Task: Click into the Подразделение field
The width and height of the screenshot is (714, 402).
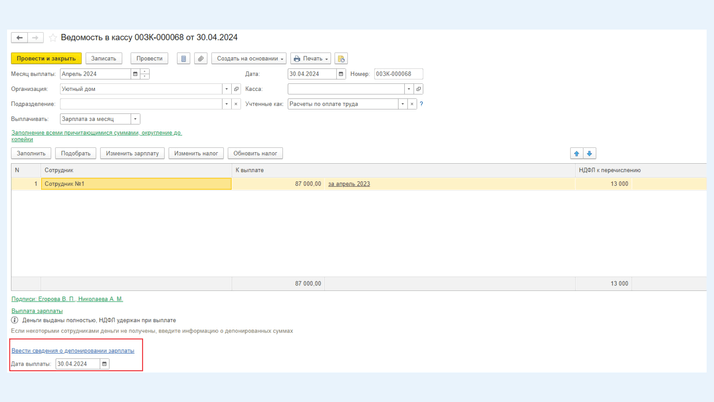Action: (141, 104)
